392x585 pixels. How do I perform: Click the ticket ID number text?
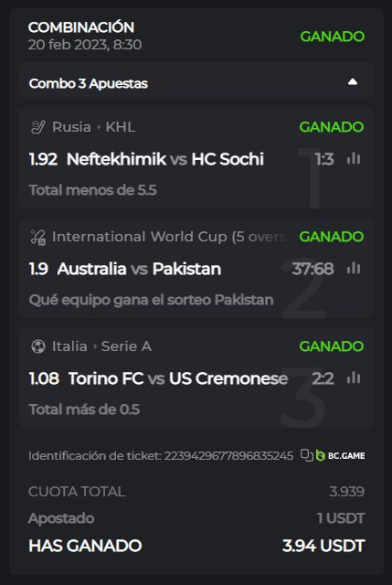pyautogui.click(x=228, y=455)
